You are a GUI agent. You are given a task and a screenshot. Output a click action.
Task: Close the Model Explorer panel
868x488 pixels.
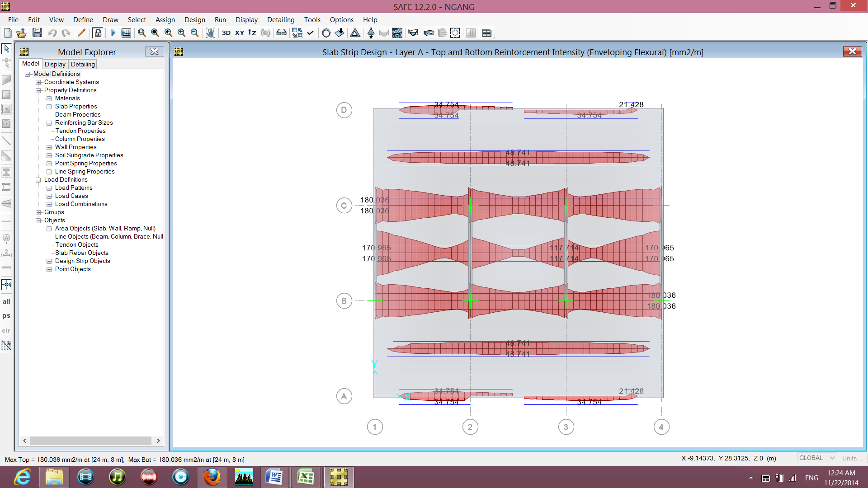pos(155,52)
